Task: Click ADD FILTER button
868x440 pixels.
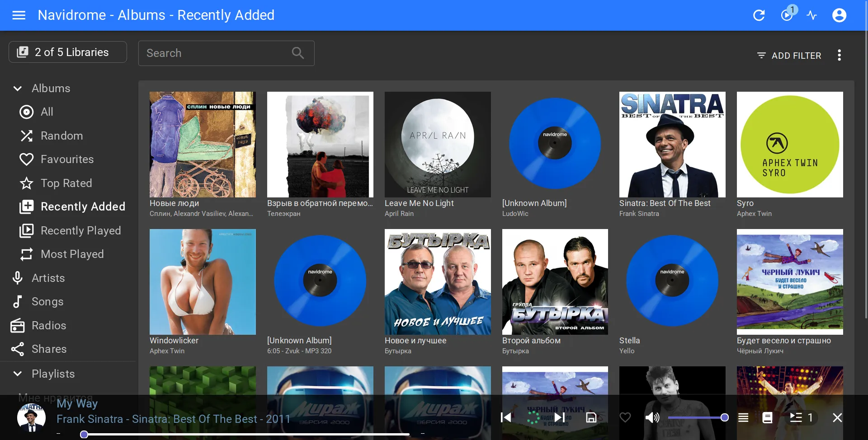Action: coord(789,56)
